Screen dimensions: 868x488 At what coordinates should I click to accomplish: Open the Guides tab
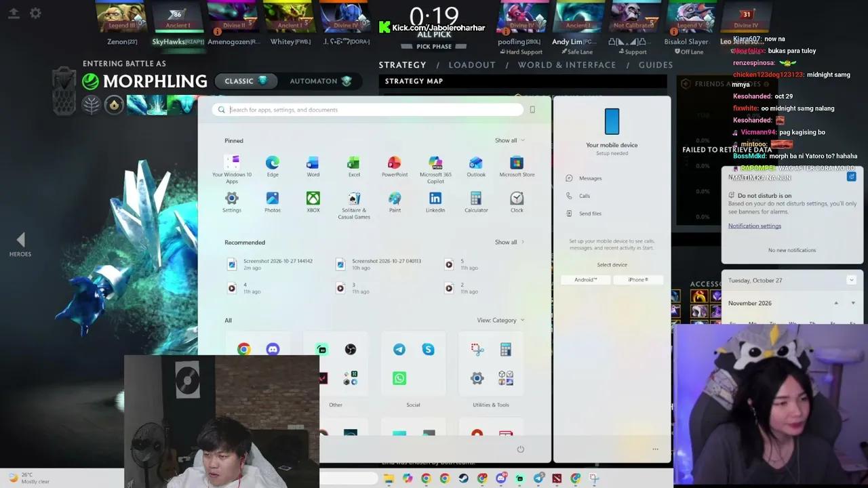pos(656,65)
